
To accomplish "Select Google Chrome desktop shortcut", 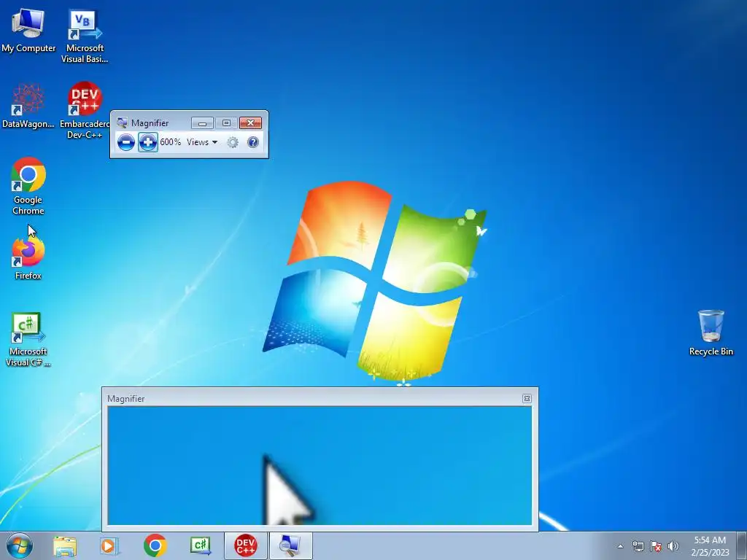I will pyautogui.click(x=28, y=186).
